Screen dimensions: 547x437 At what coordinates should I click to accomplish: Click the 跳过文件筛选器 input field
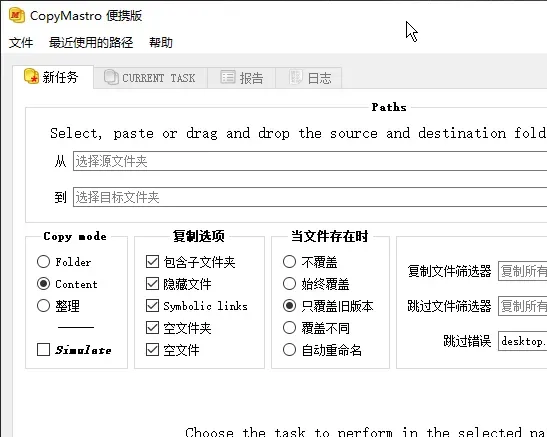[522, 306]
